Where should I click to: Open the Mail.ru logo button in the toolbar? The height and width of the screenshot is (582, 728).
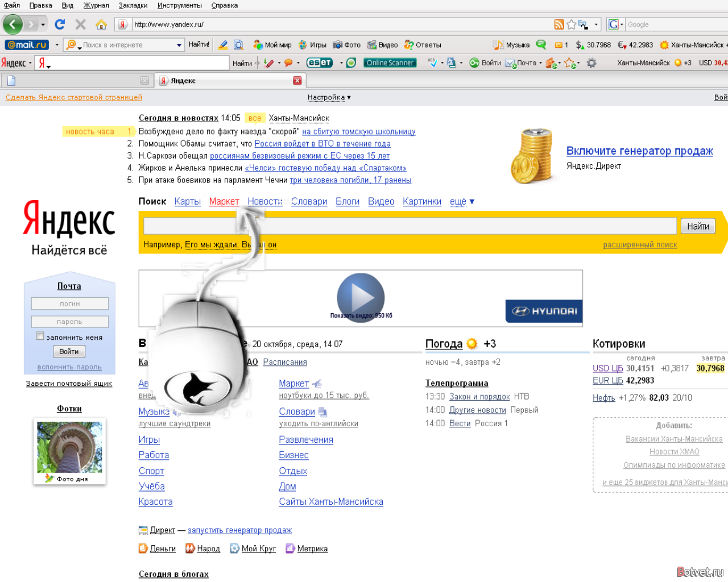point(27,45)
